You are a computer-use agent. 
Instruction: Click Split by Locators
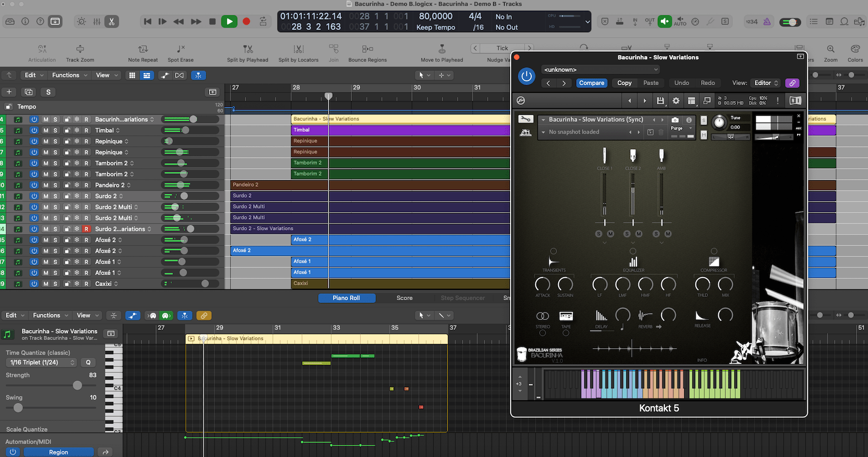(x=298, y=53)
